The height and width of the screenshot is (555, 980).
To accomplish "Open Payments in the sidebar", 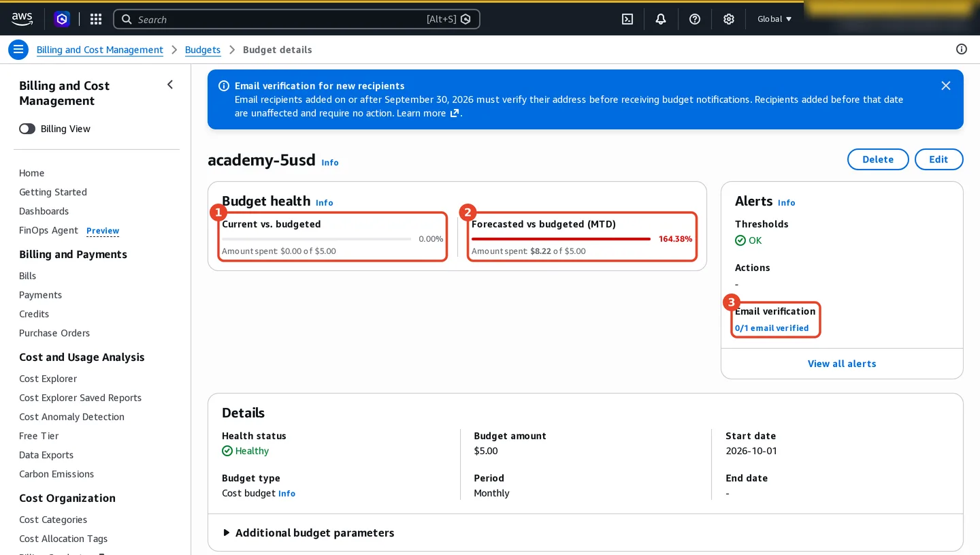I will (x=41, y=295).
